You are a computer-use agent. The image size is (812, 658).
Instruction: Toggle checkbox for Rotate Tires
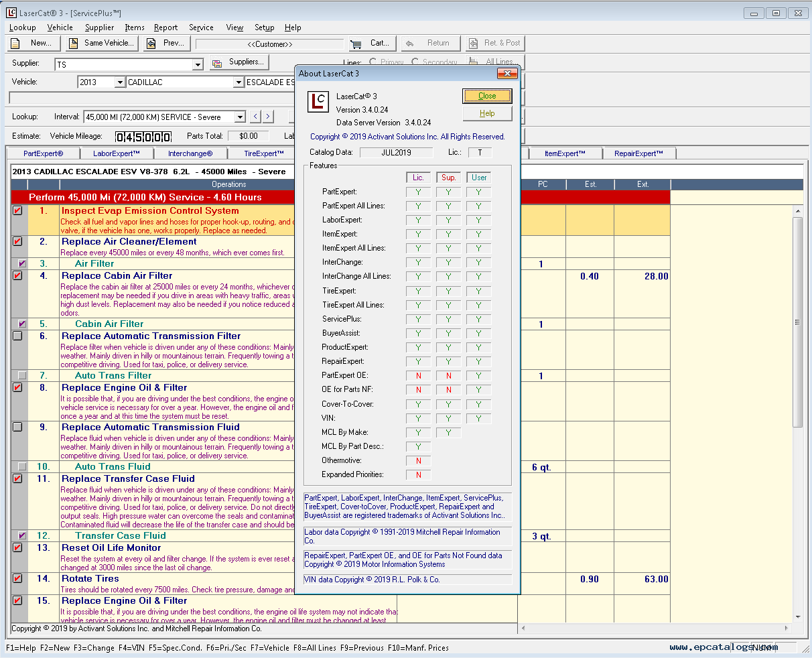point(17,578)
